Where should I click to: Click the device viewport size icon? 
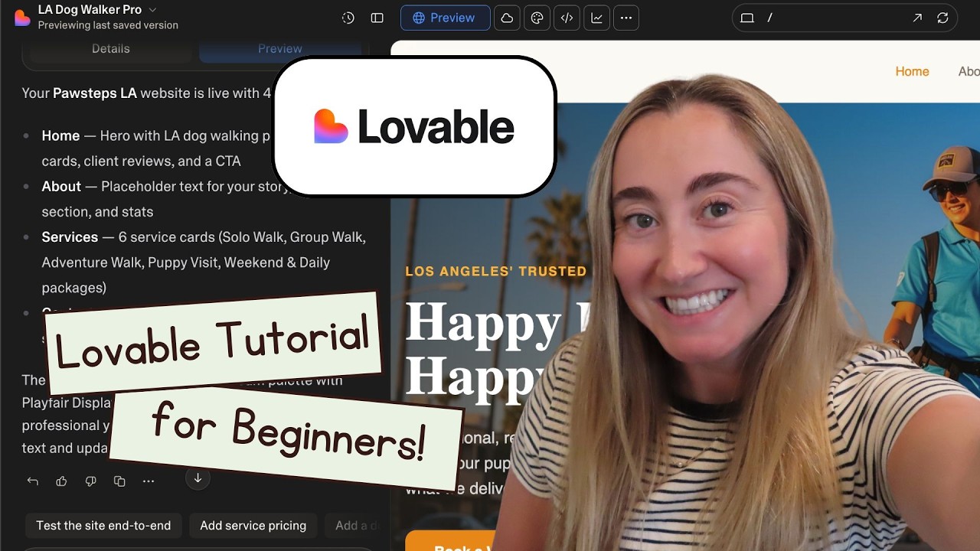pyautogui.click(x=747, y=18)
